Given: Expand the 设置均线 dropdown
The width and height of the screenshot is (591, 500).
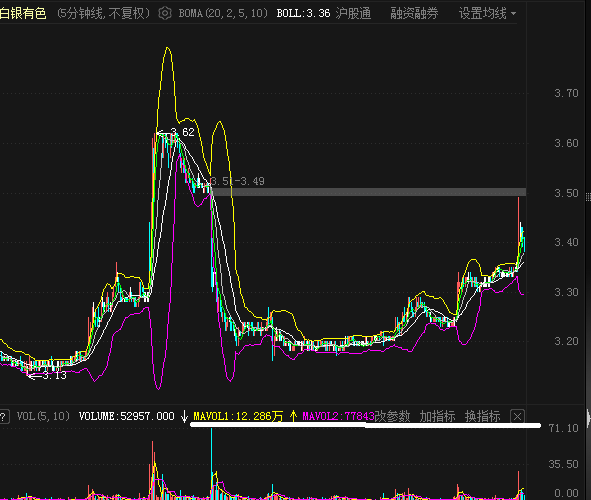Looking at the screenshot, I should tap(487, 14).
